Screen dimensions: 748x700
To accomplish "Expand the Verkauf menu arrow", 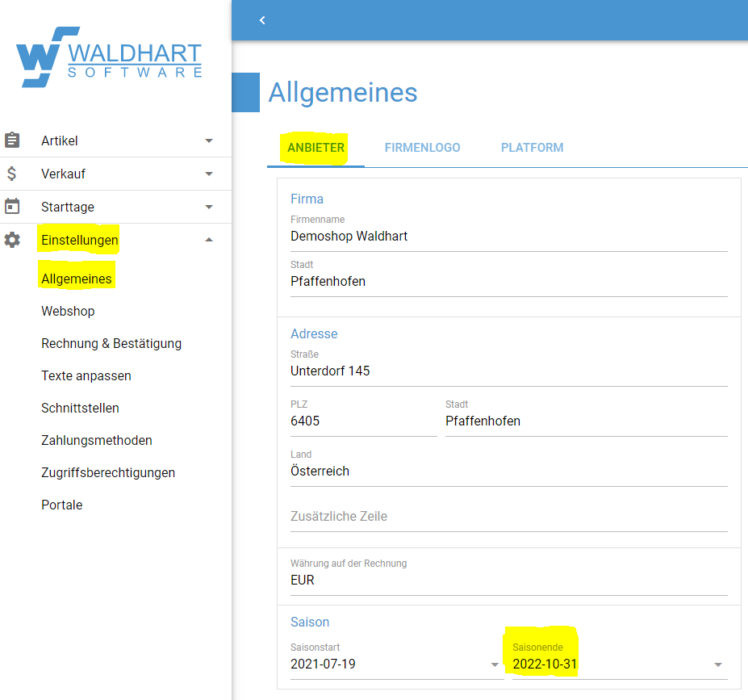I will [x=209, y=174].
